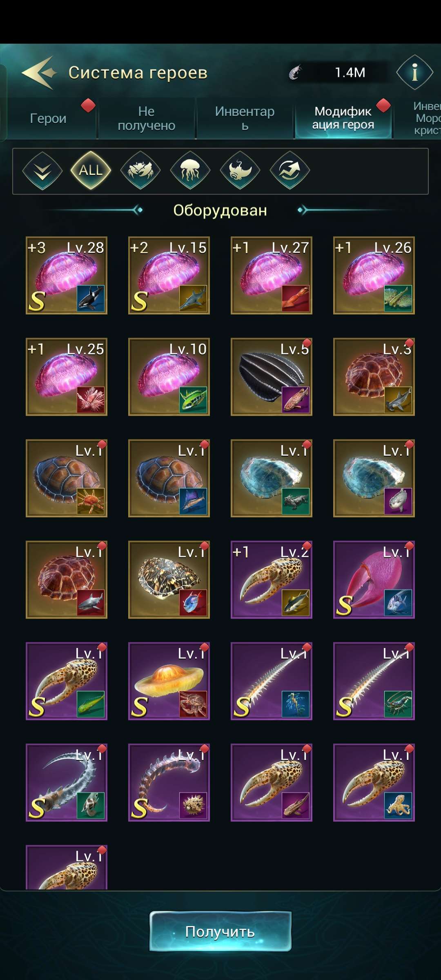Viewport: 441px width, 980px height.
Task: Click the Получить button
Action: click(x=220, y=931)
